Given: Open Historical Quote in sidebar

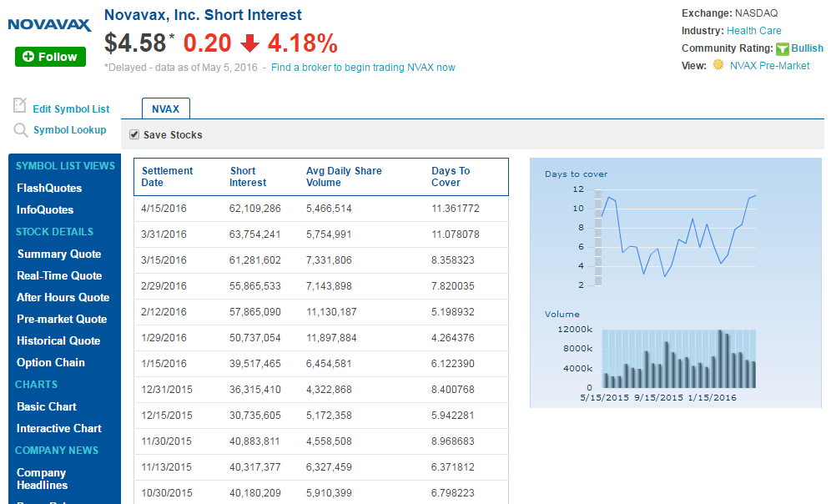Looking at the screenshot, I should pyautogui.click(x=58, y=340).
